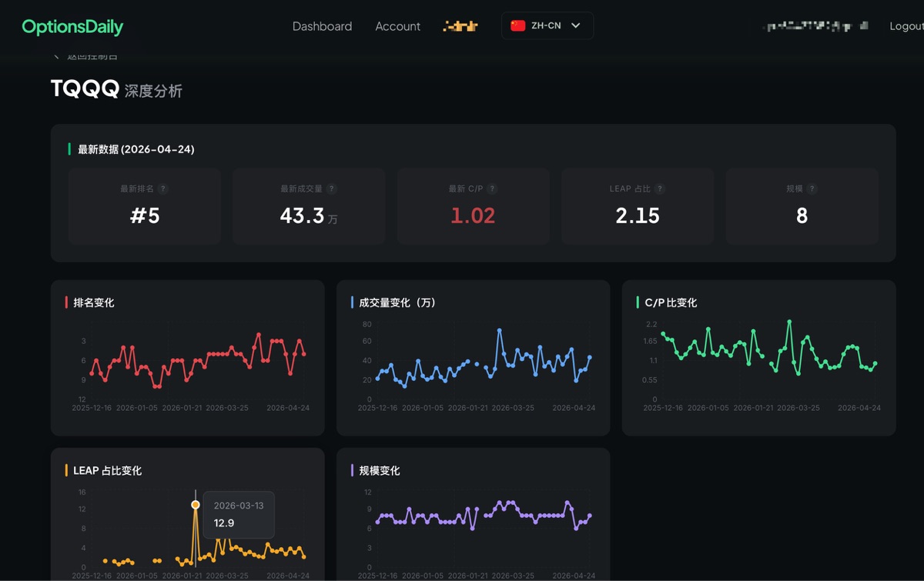Click the OptionsDaily logo
This screenshot has height=581, width=924.
coord(72,27)
